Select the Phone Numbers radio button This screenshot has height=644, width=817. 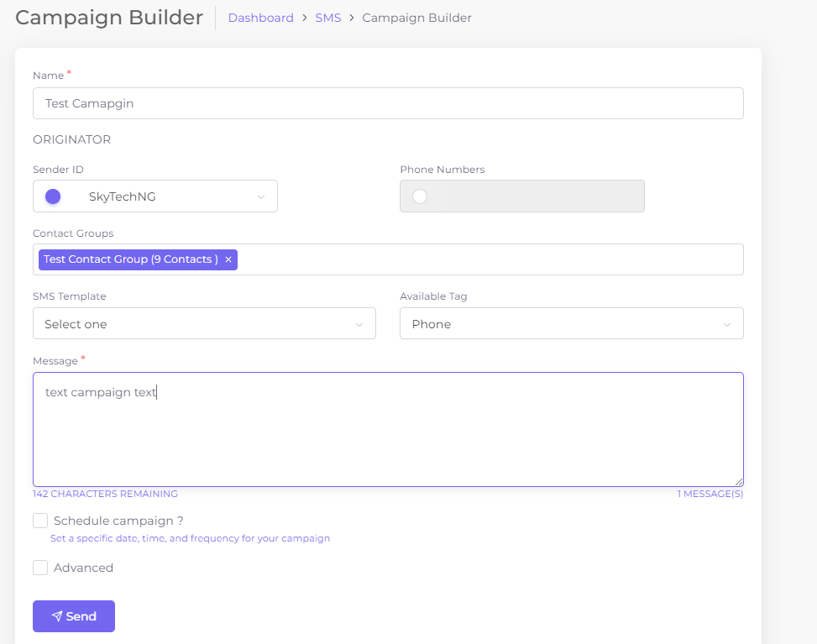click(x=420, y=196)
